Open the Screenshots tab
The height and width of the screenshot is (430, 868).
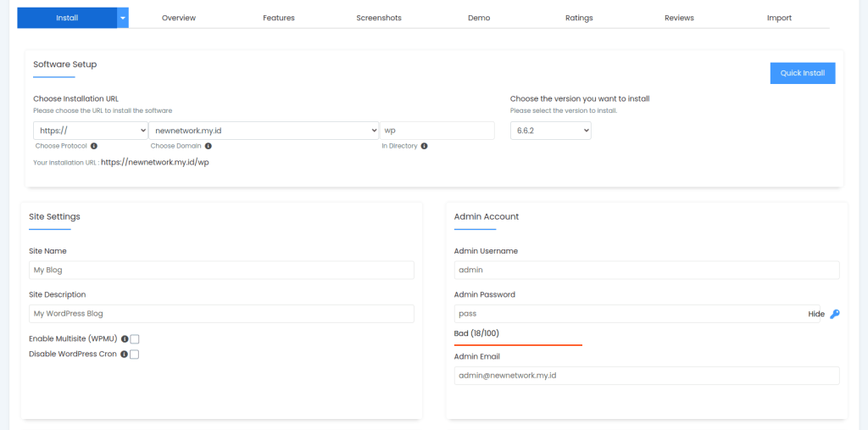coord(379,18)
